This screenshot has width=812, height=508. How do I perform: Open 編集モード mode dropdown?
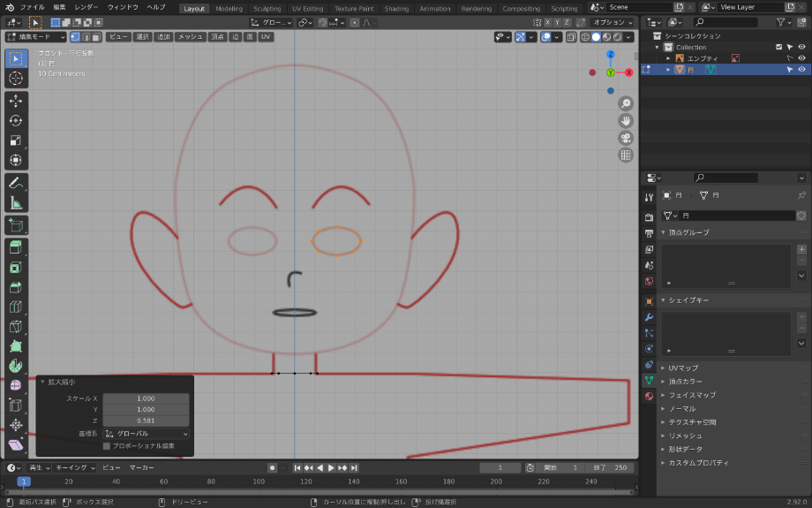(35, 37)
